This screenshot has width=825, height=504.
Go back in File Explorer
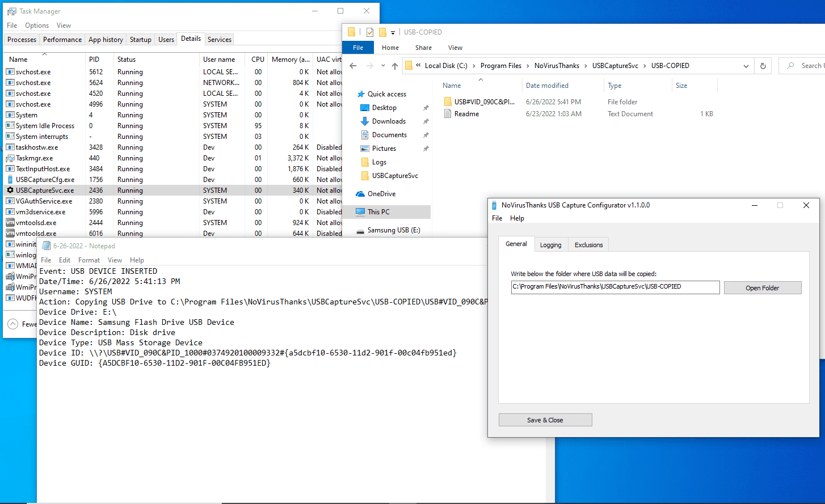353,66
